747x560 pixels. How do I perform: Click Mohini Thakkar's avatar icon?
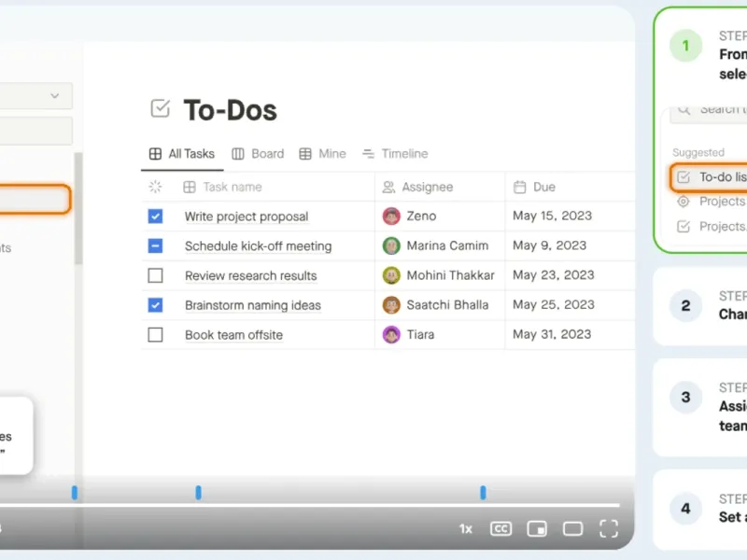pos(391,275)
